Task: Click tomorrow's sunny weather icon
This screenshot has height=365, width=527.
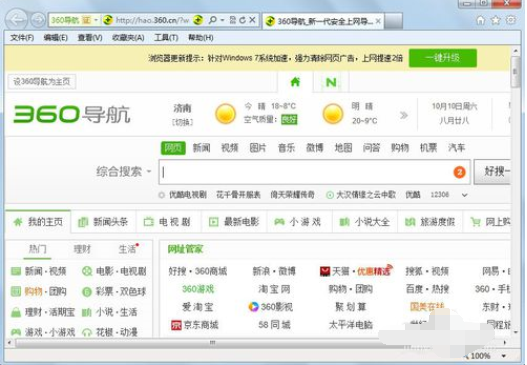Action: [x=333, y=114]
